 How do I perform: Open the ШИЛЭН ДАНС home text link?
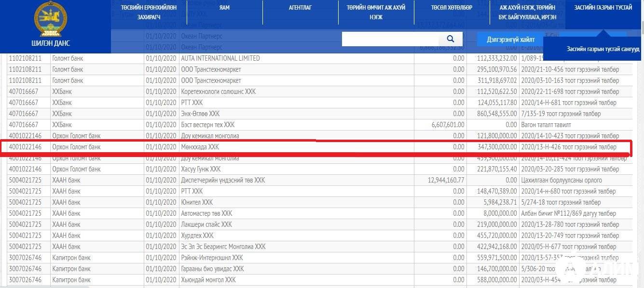(x=50, y=43)
